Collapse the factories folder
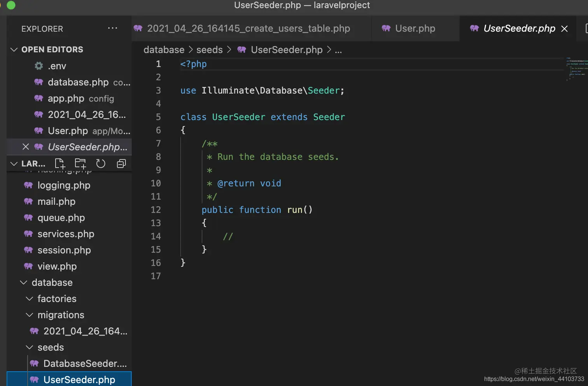 point(30,298)
